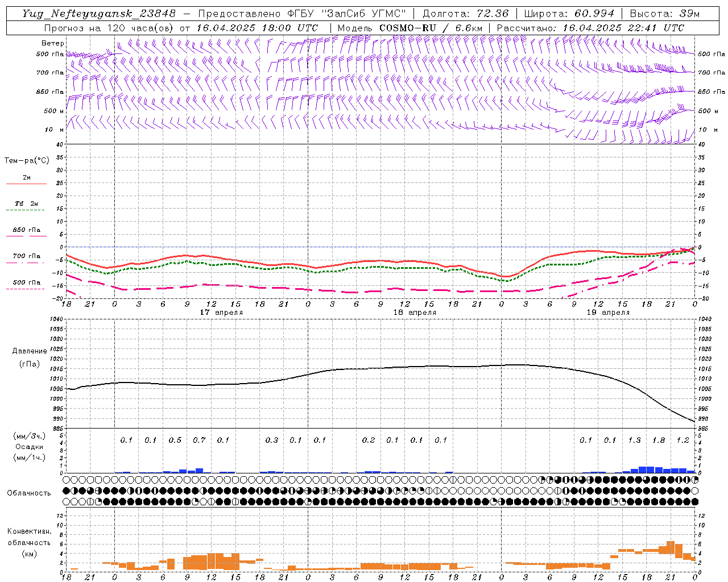Screen dimensions: 728x582
Task: Select the text Предоставлено ФГБУ "ЗапСиб УГМС"
Action: tap(302, 14)
